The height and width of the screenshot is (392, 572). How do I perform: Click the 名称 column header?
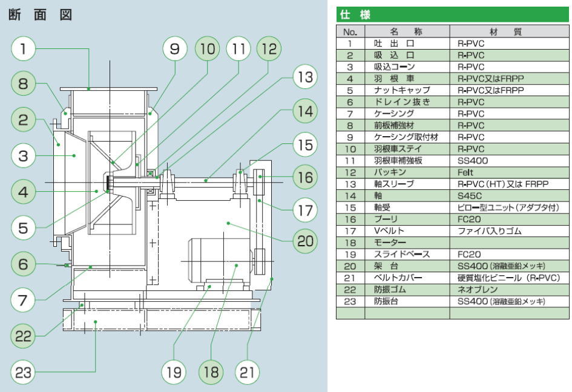pyautogui.click(x=407, y=31)
